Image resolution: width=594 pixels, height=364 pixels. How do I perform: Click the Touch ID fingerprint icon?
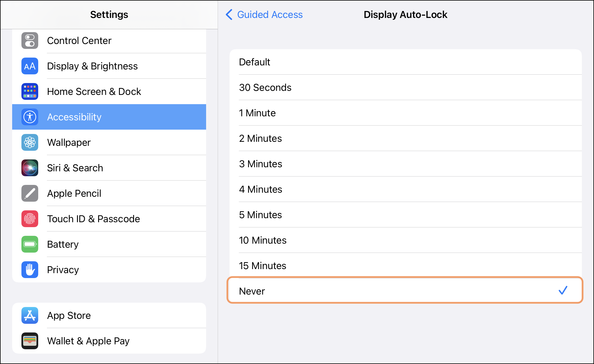point(30,219)
